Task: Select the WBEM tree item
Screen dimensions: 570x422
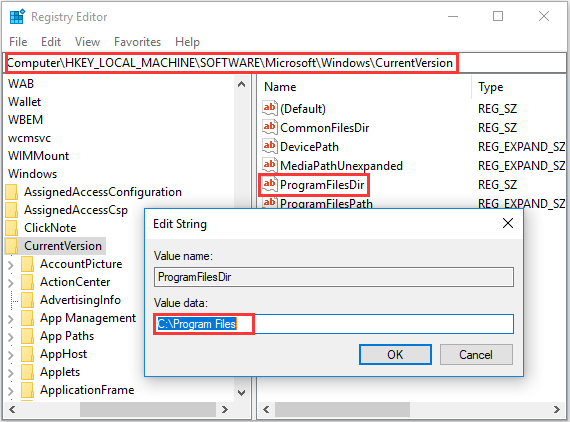Action: (25, 120)
